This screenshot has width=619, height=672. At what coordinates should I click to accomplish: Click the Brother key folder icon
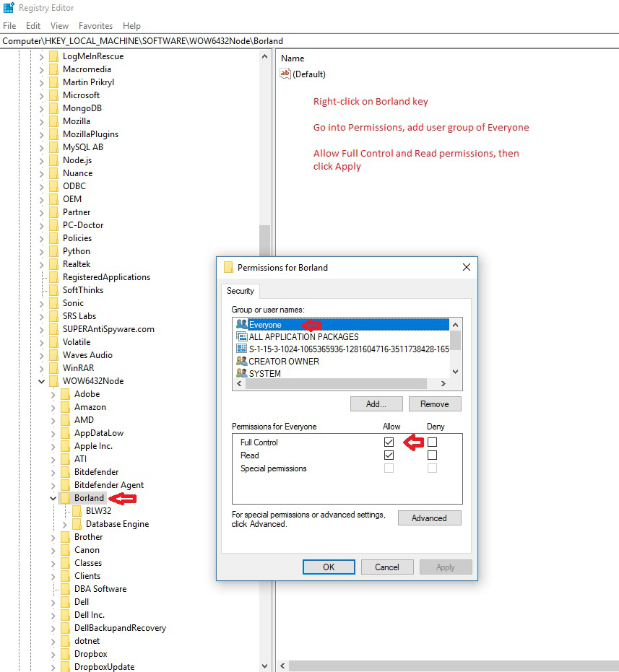[x=65, y=536]
